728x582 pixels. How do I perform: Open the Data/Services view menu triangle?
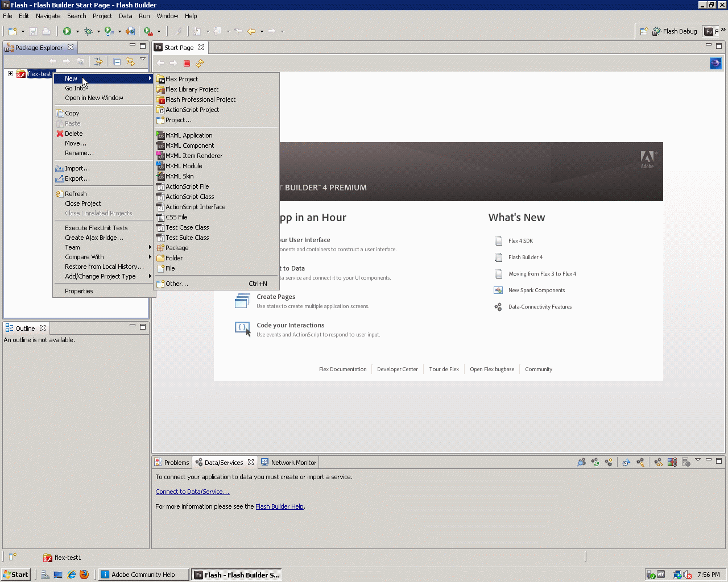pyautogui.click(x=697, y=460)
